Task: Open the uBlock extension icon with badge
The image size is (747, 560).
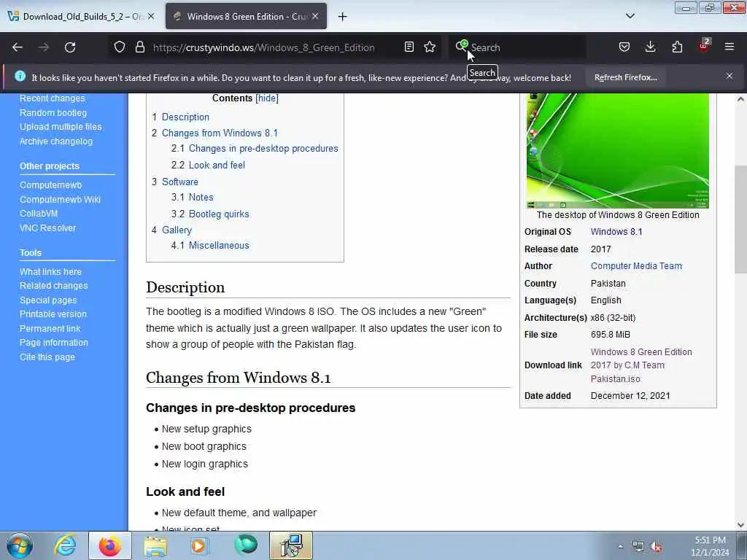Action: 704,46
